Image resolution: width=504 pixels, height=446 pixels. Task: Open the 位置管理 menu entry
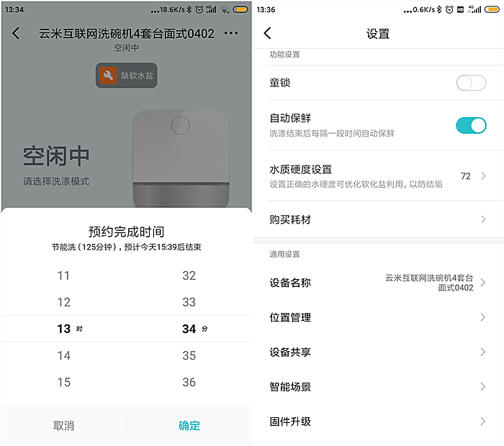pos(290,317)
